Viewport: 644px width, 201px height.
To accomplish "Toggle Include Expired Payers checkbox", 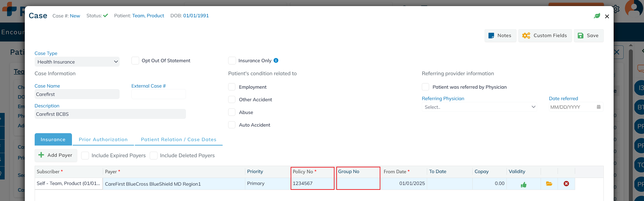I will pyautogui.click(x=85, y=156).
